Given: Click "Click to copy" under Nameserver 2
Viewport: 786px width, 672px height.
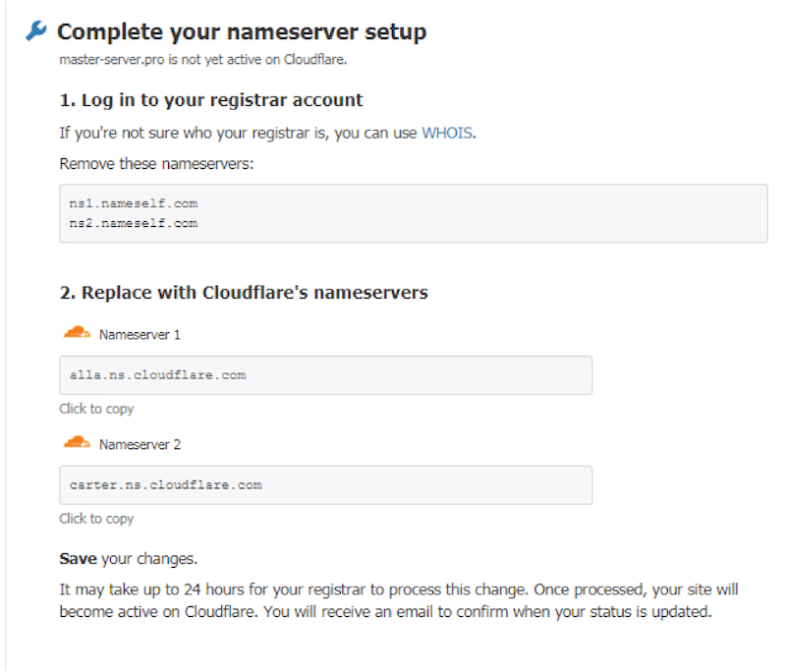Looking at the screenshot, I should (x=96, y=519).
